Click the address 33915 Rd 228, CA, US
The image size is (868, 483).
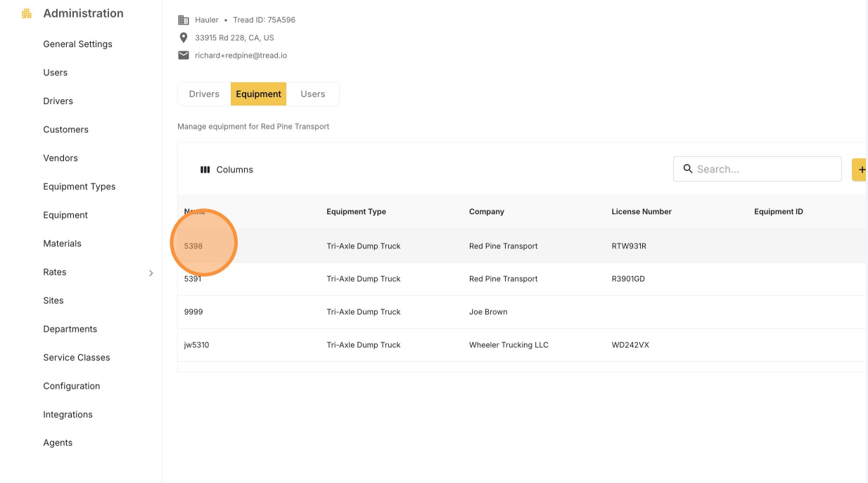(x=234, y=37)
